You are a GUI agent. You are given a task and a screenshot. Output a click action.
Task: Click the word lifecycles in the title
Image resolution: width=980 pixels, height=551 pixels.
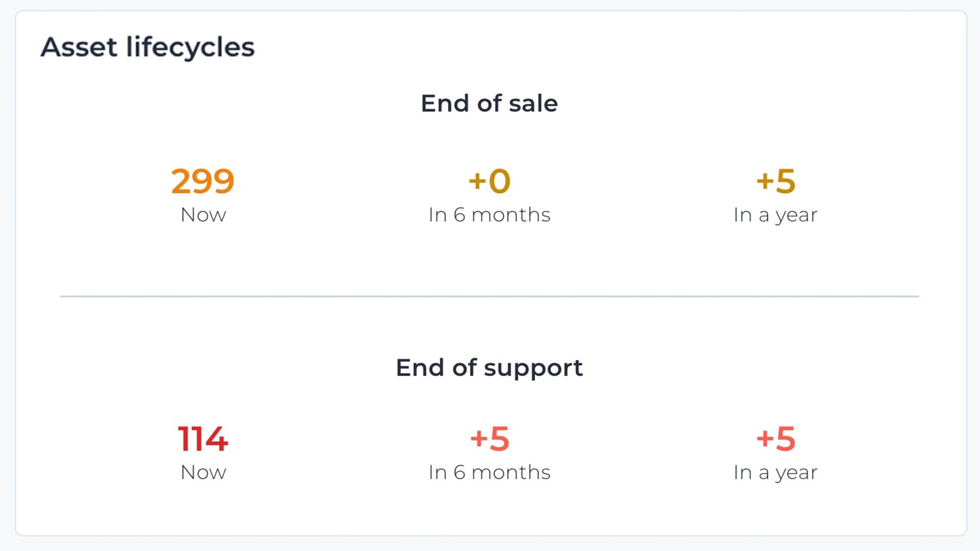point(190,48)
